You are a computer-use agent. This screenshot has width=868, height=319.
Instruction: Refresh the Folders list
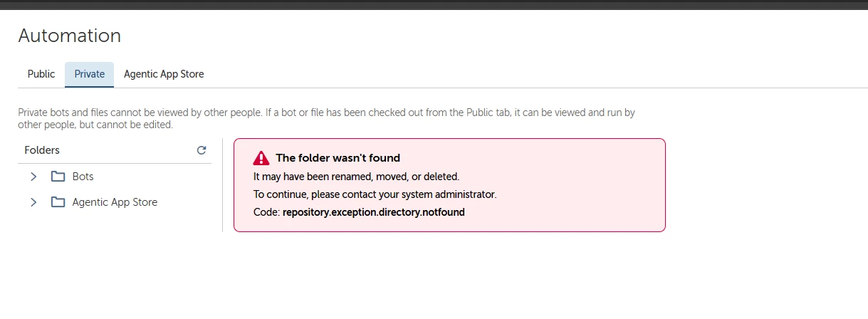click(202, 150)
